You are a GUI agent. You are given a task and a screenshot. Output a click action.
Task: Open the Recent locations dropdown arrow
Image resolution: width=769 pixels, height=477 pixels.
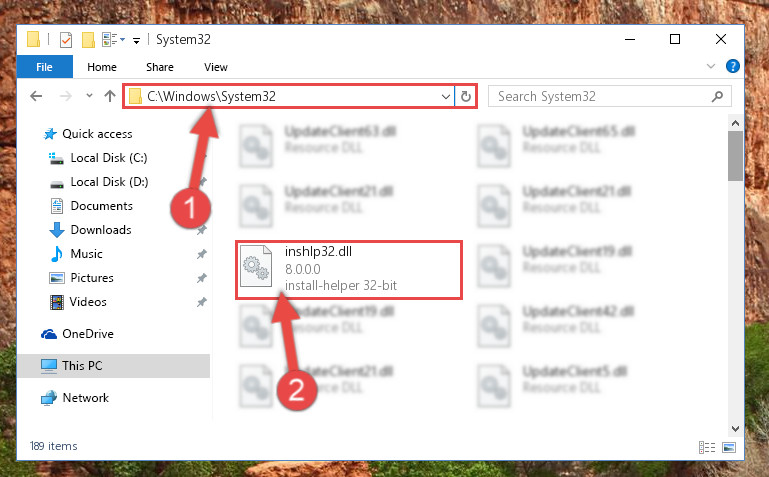[89, 96]
